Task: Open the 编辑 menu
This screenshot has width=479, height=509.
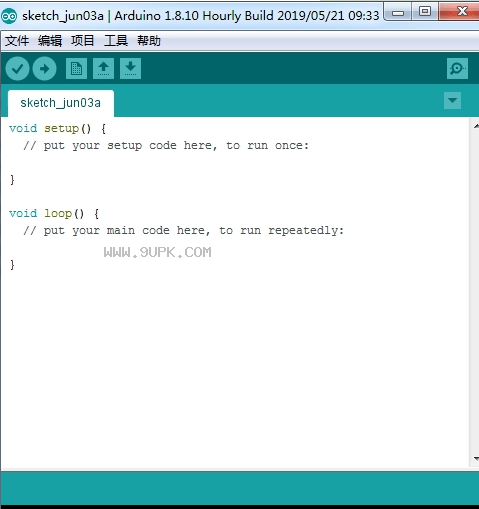Action: pos(50,41)
